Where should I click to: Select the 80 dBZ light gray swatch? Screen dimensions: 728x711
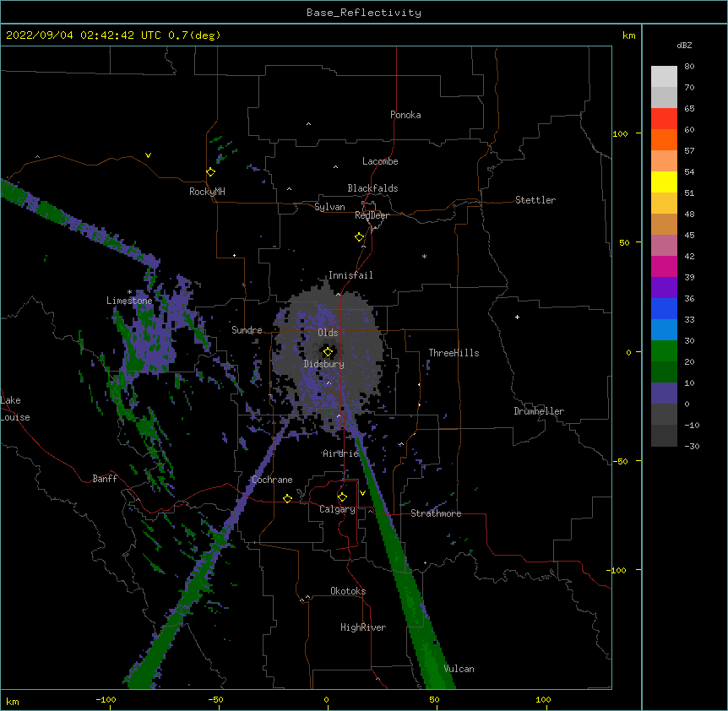(664, 76)
